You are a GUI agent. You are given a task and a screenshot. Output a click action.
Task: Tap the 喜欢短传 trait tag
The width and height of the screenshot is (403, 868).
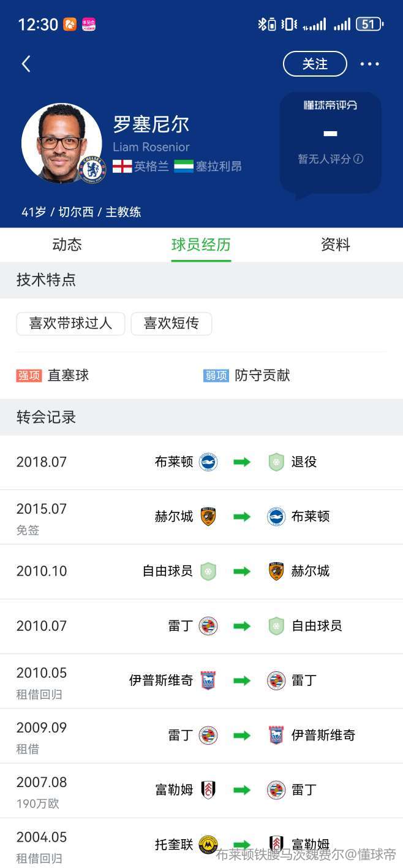[x=171, y=324]
